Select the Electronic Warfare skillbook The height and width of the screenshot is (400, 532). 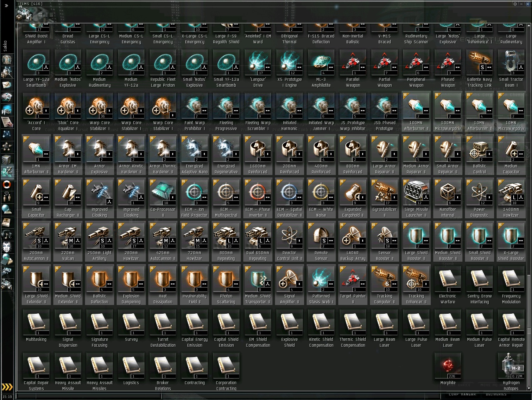(448, 285)
